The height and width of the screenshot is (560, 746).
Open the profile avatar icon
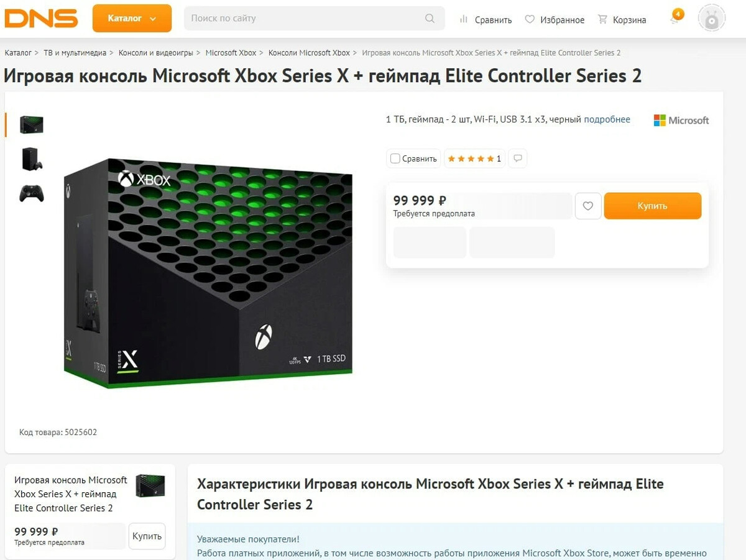711,17
